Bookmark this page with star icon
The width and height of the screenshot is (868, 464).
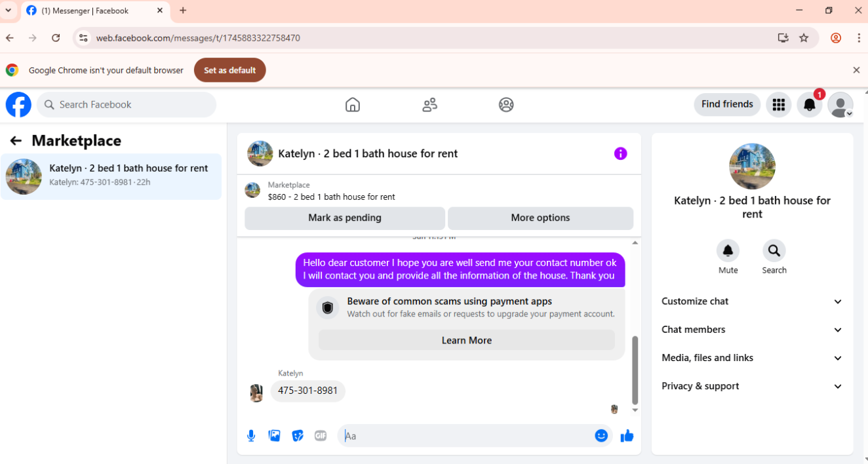point(804,38)
